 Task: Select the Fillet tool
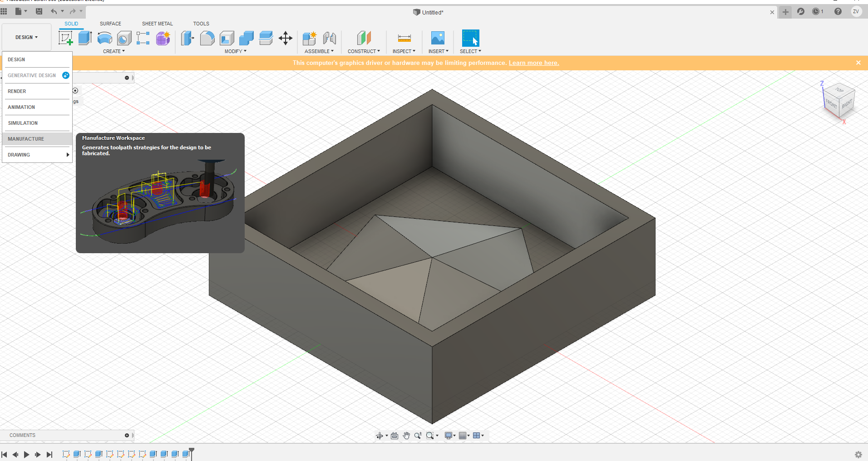[207, 38]
